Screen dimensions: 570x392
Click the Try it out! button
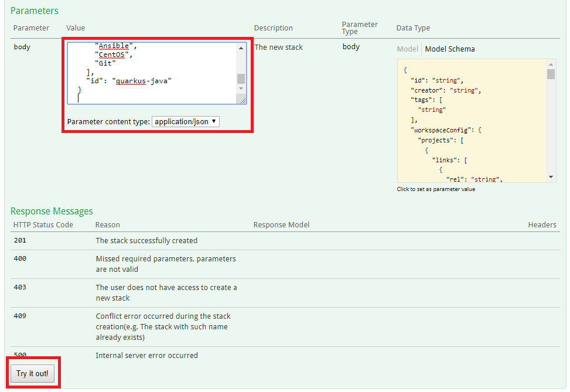(x=32, y=373)
